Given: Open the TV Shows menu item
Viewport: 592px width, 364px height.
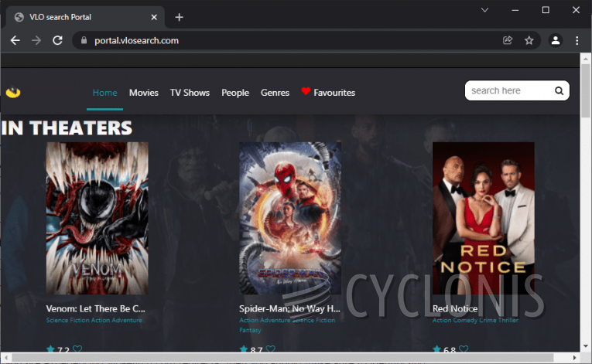Looking at the screenshot, I should click(x=190, y=93).
